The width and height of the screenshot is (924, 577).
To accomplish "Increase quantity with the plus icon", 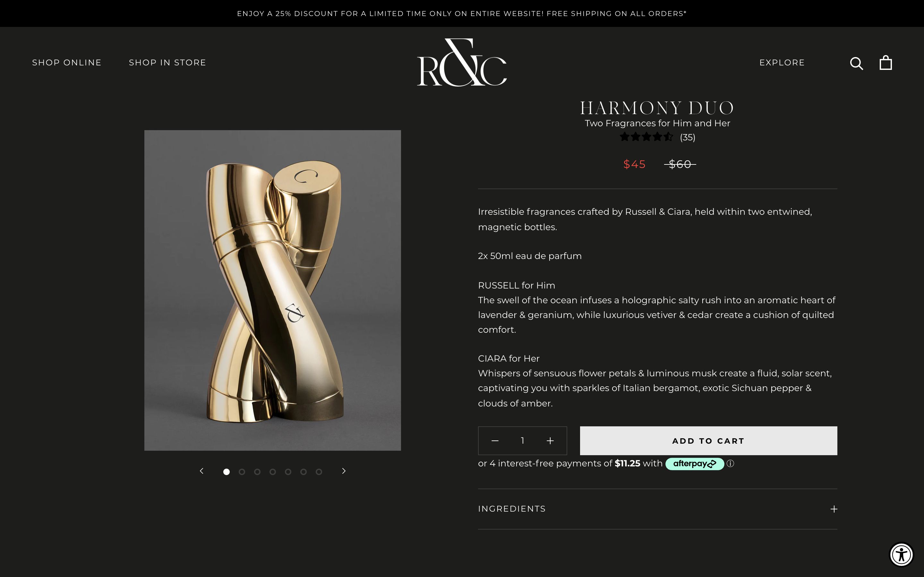I will [x=550, y=441].
